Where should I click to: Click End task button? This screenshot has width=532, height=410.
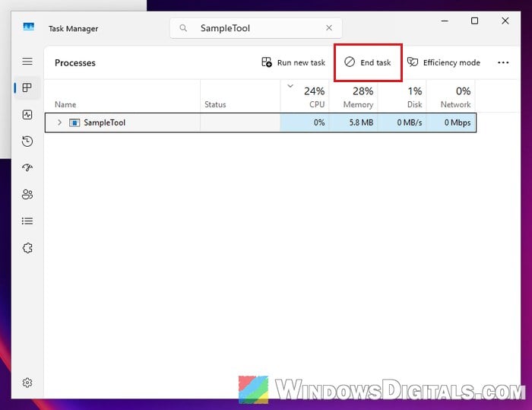point(368,62)
